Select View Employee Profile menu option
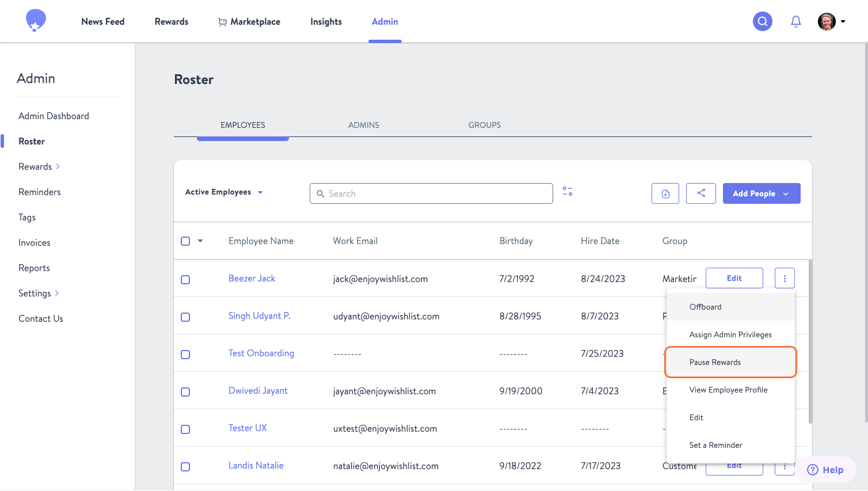868x491 pixels. (x=730, y=390)
